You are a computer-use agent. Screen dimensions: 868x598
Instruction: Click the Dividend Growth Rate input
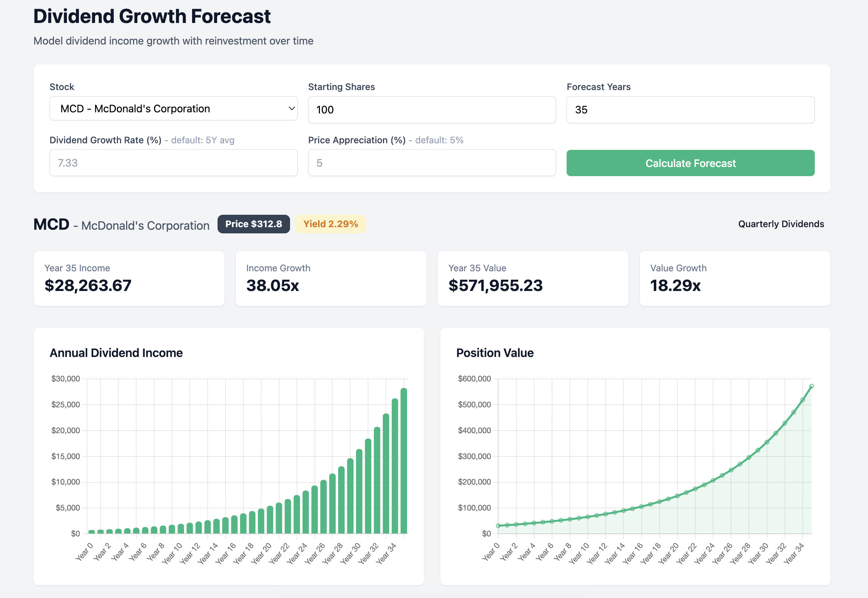[x=173, y=163]
